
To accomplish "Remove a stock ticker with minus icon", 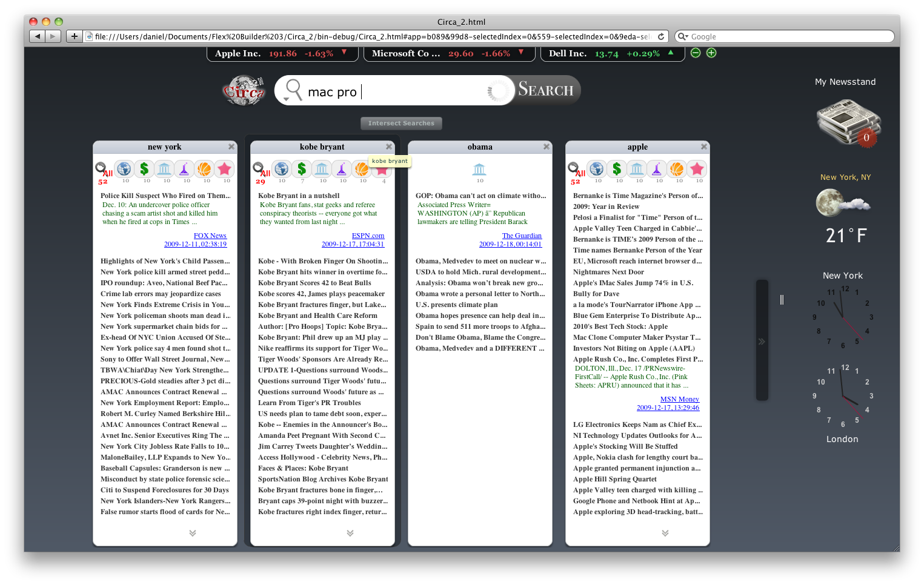I will [x=696, y=53].
